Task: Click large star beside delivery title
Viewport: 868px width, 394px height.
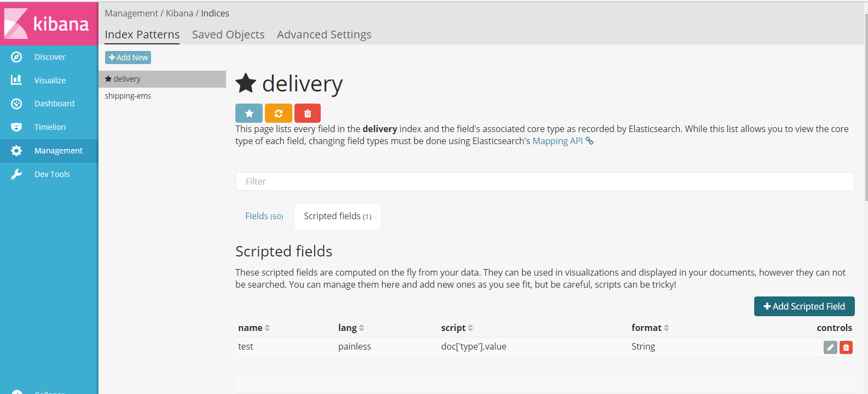Action: 246,83
